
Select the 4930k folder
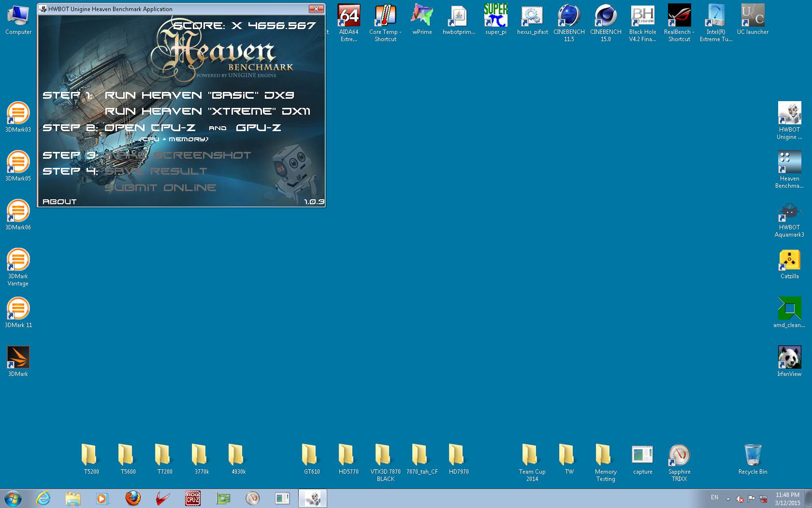pos(238,459)
